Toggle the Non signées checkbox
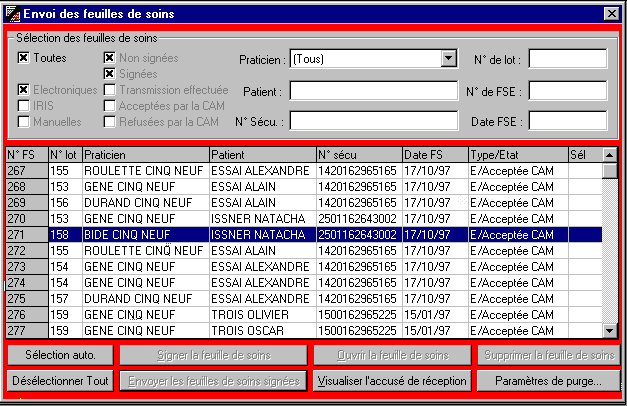 coord(109,58)
